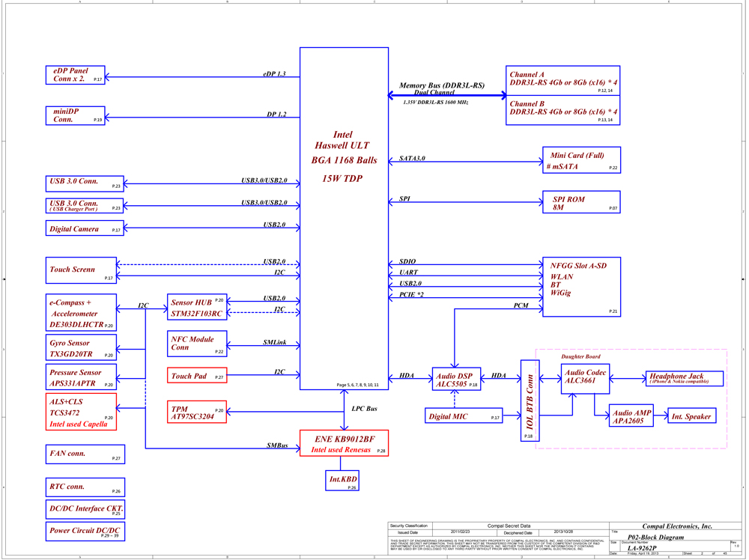This screenshot has height=560, width=749.
Task: Select the miniDP Conn. block
Action: point(76,115)
